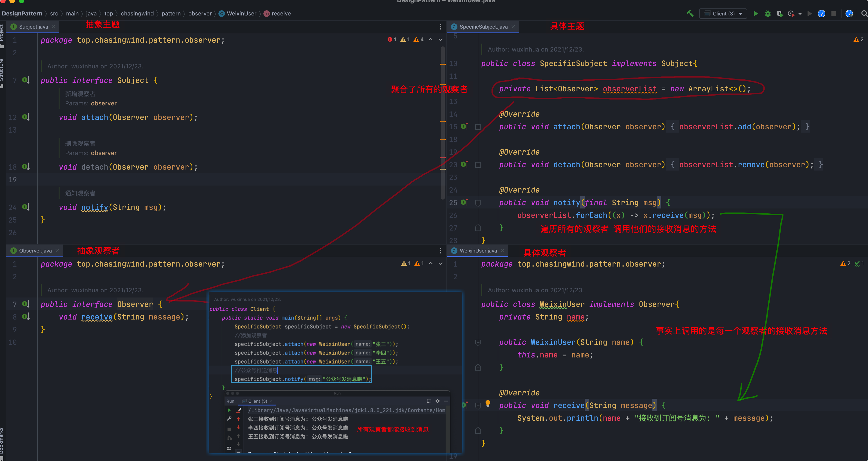Screen dimensions: 868x461
Task: Click the Search Everywhere magnifier icon
Action: (x=864, y=14)
